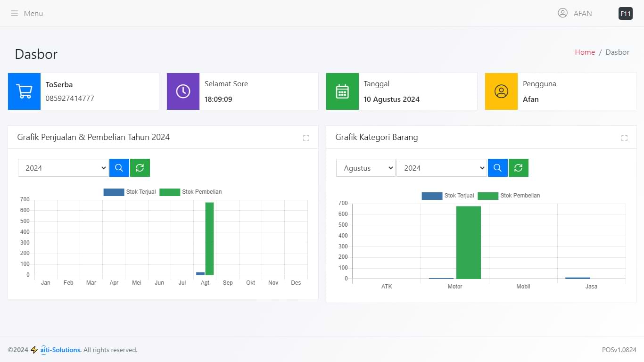This screenshot has height=362, width=644.
Task: Click phone number 085927414777
Action: (x=70, y=99)
